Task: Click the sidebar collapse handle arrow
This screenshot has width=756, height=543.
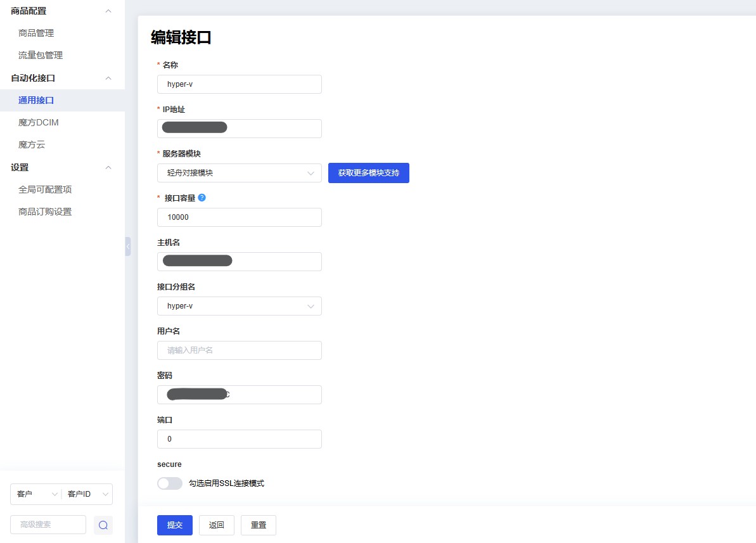Action: click(127, 246)
